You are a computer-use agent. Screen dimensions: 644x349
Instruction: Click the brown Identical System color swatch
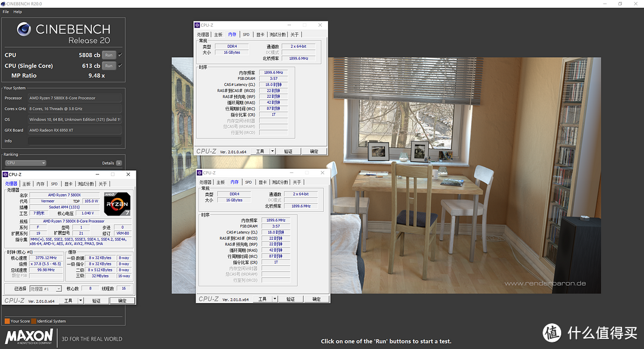pyautogui.click(x=33, y=321)
